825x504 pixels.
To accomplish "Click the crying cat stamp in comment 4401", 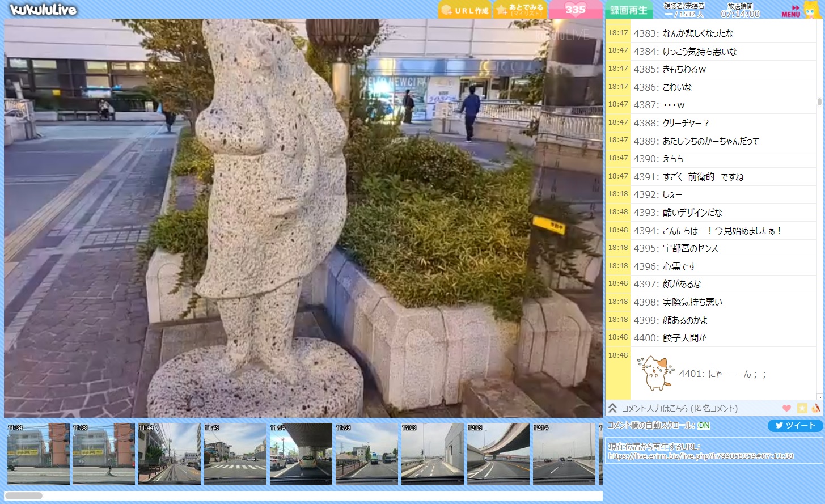I will click(x=655, y=374).
